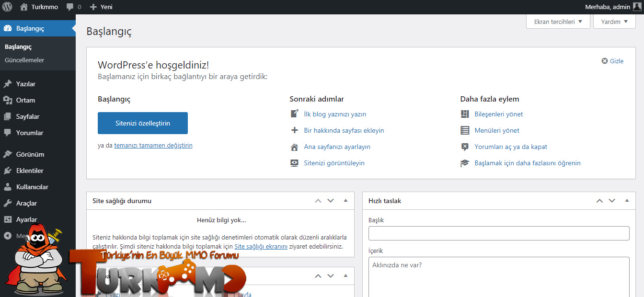Click the Yazılar pin icon
Image resolution: width=644 pixels, height=297 pixels.
pos(8,84)
